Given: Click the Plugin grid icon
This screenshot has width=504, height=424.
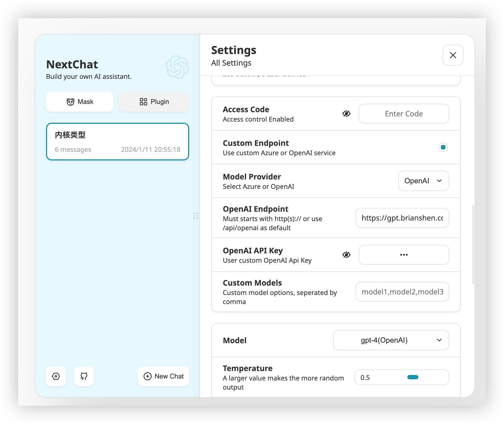Looking at the screenshot, I should pos(143,102).
